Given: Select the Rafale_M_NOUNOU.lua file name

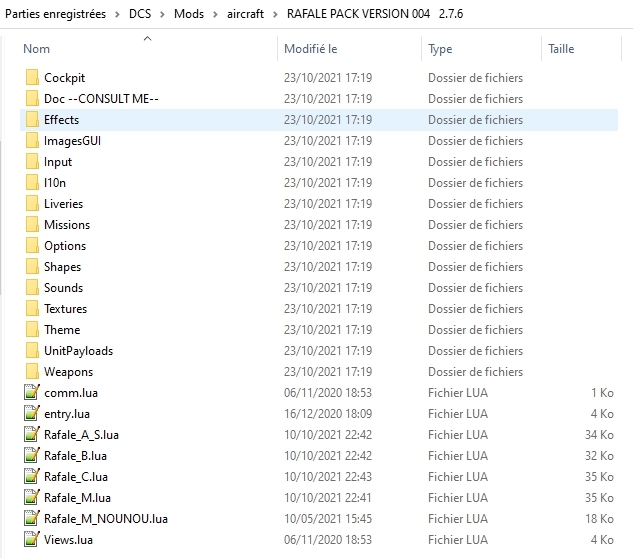Looking at the screenshot, I should point(106,519).
